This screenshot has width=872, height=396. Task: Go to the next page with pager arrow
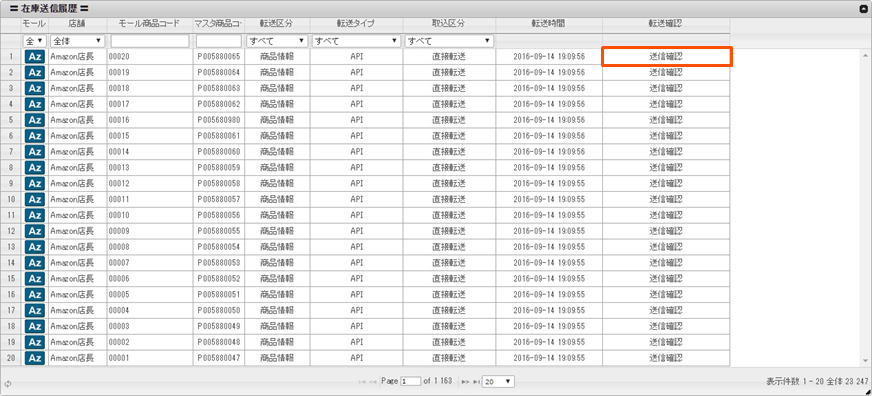pos(465,382)
